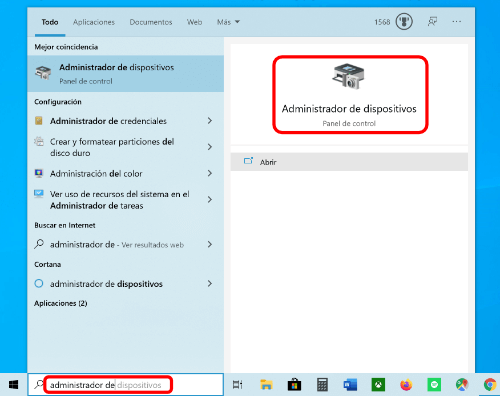Click the large device manager preview icon
Viewport: 500px width, 396px height.
(x=348, y=77)
